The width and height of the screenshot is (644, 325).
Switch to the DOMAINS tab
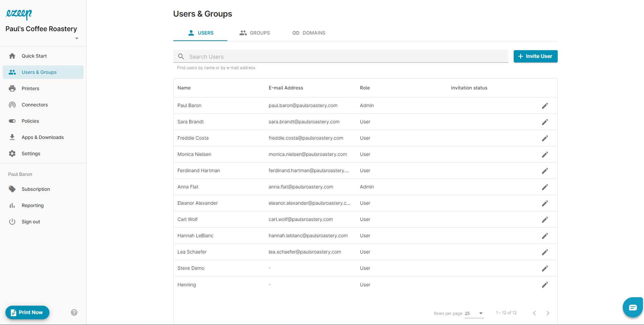coord(309,33)
